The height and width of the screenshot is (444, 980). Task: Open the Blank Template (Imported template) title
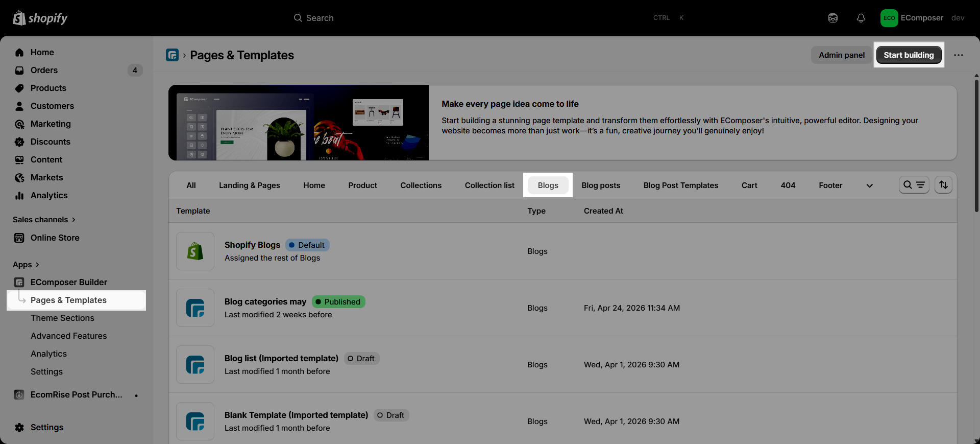click(296, 415)
